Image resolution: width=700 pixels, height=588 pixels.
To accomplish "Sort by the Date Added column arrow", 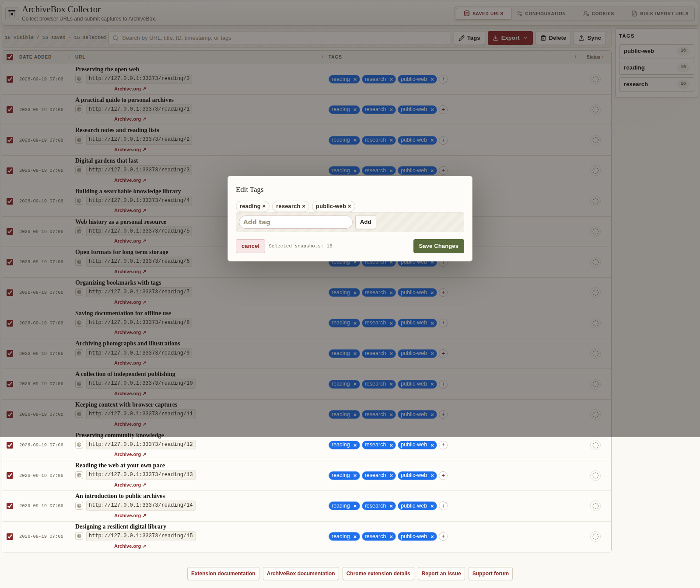I will tap(69, 57).
